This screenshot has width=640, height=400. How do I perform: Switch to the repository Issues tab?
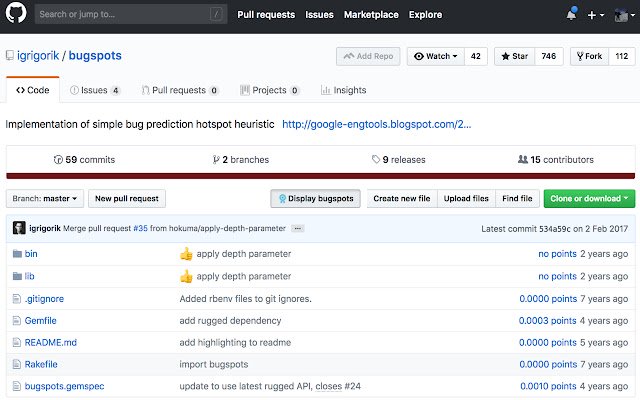click(x=95, y=90)
